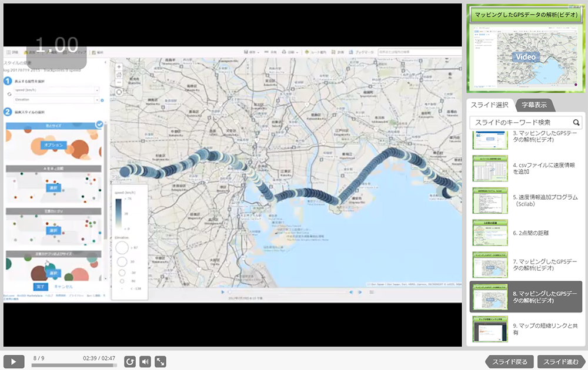Viewport: 588px width, 370px height.
Task: Mute the audio with the speaker icon
Action: [145, 361]
